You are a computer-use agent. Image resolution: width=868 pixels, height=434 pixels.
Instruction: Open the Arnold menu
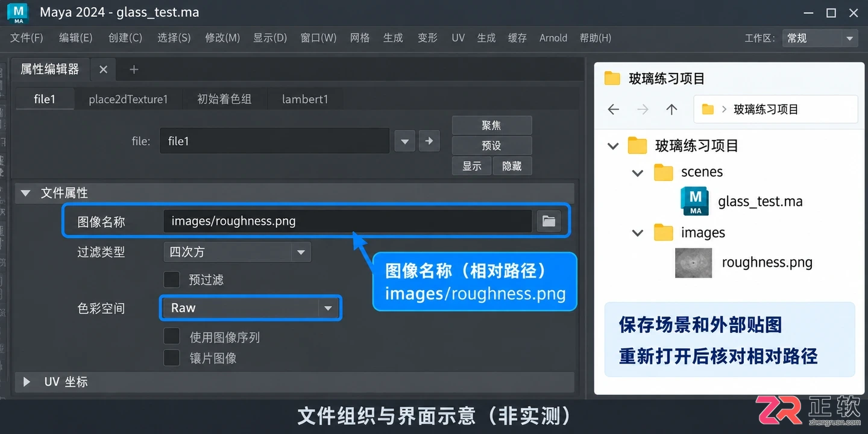click(553, 38)
